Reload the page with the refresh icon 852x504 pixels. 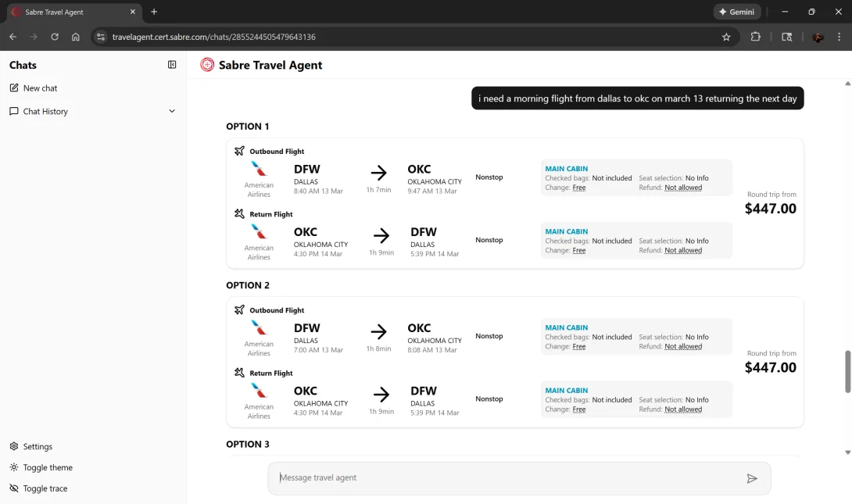pyautogui.click(x=55, y=37)
